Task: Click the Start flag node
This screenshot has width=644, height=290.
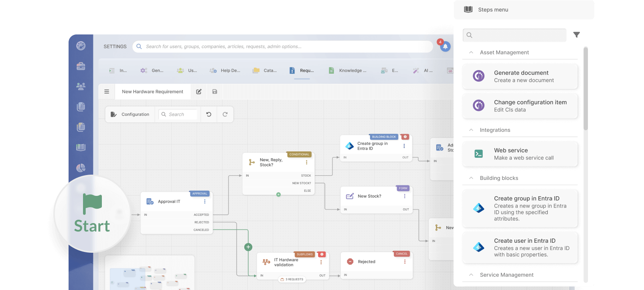Action: [x=92, y=213]
